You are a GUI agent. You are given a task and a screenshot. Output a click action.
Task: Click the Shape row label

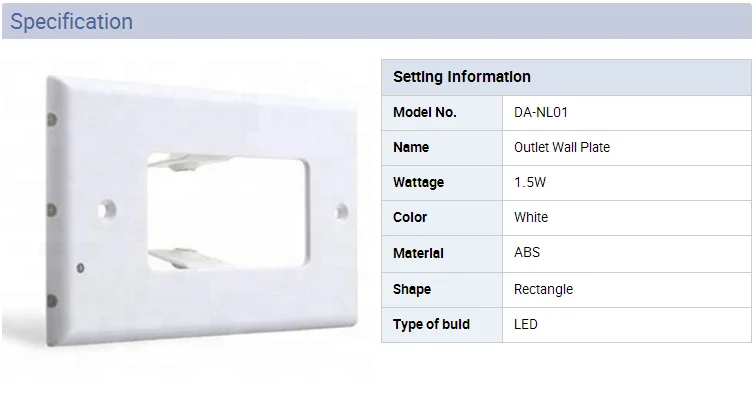coord(412,289)
